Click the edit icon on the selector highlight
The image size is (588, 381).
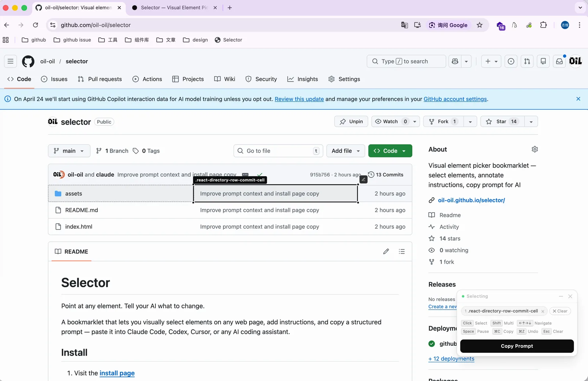coord(363,179)
